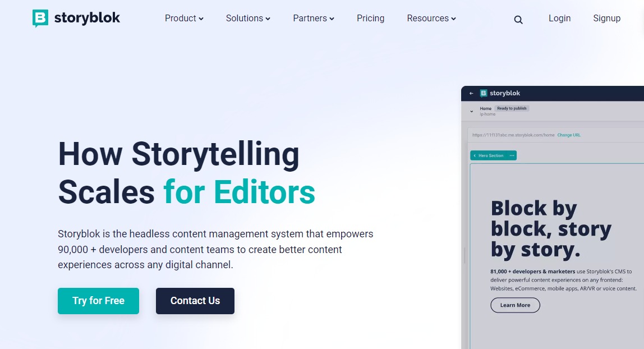Click the Contact Us button

pyautogui.click(x=195, y=301)
